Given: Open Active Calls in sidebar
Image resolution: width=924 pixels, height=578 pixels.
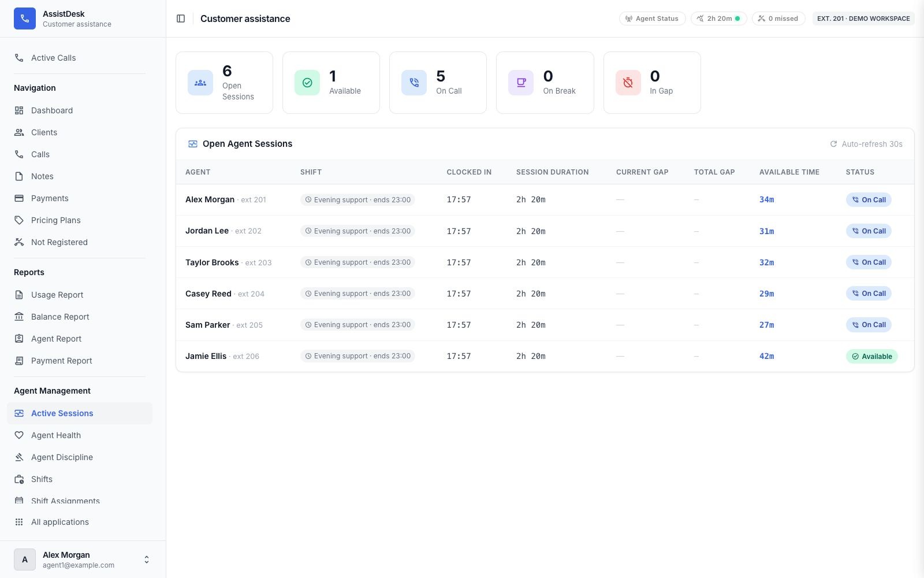Looking at the screenshot, I should pyautogui.click(x=80, y=58).
